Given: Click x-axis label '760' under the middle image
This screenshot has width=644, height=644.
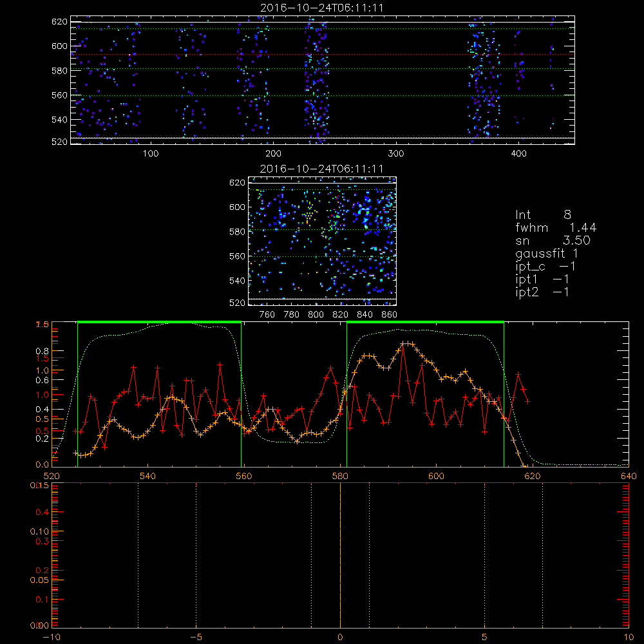Looking at the screenshot, I should pyautogui.click(x=267, y=315).
